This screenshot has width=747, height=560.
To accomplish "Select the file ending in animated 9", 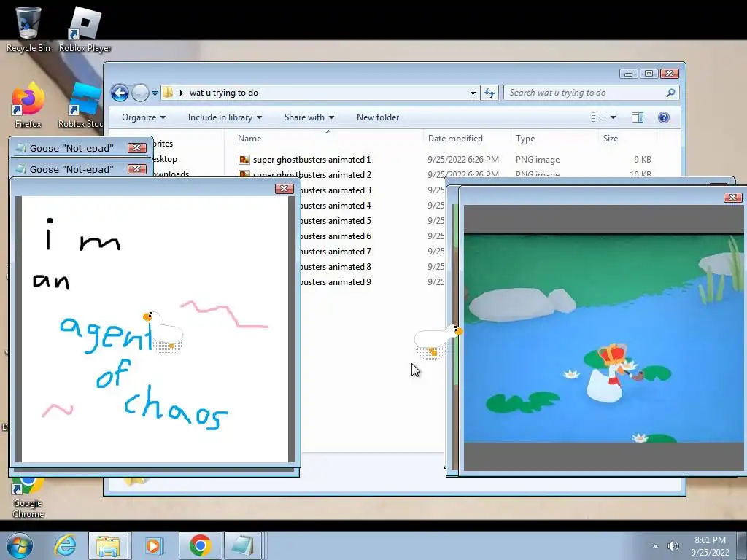I will (336, 282).
